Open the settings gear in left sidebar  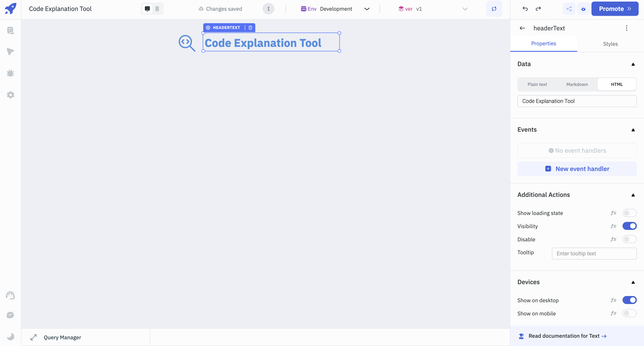10,95
